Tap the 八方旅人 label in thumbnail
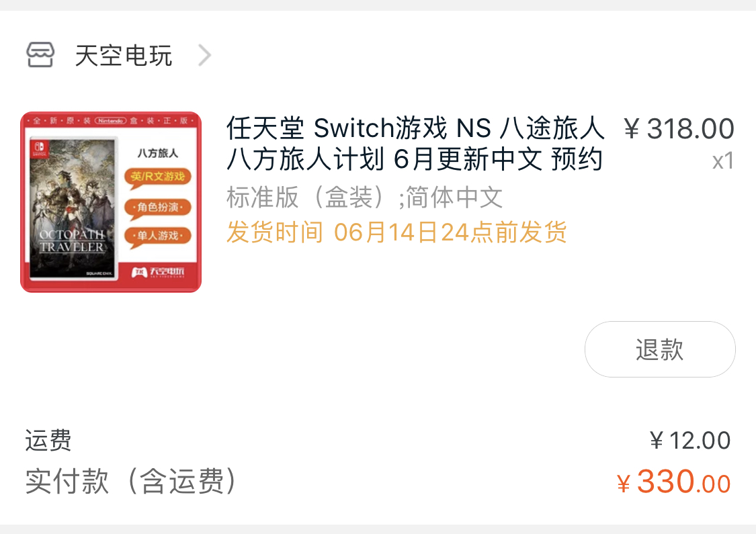The width and height of the screenshot is (756, 534). pos(158,153)
